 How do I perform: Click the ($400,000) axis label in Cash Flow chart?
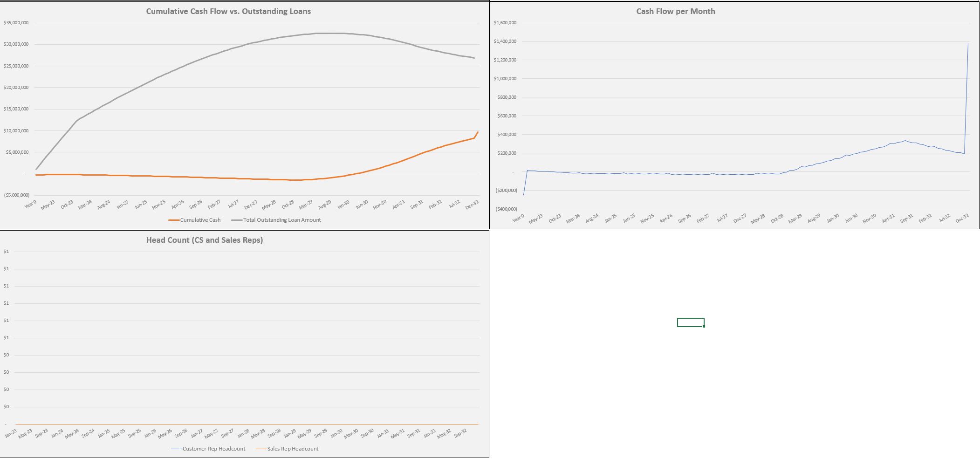pyautogui.click(x=506, y=209)
